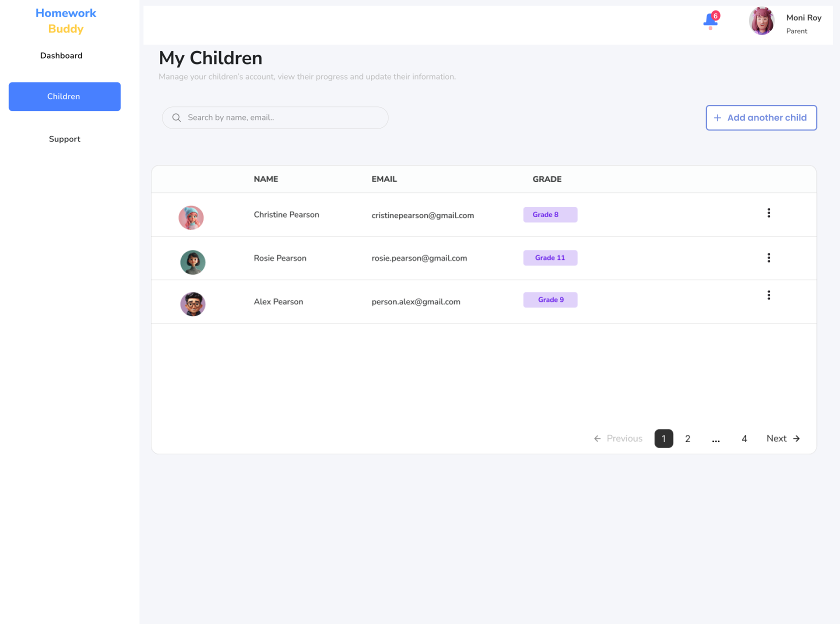Click the Add another child button

pos(761,118)
